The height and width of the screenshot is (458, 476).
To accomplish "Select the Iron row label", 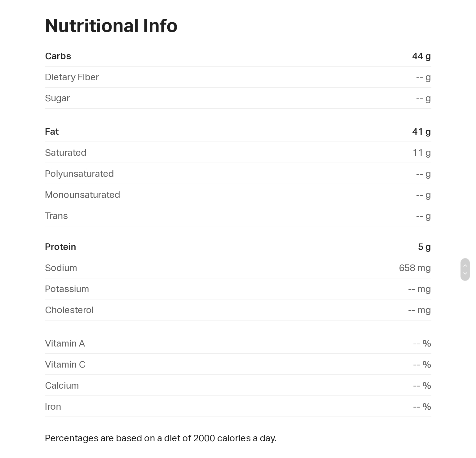I will [x=53, y=407].
